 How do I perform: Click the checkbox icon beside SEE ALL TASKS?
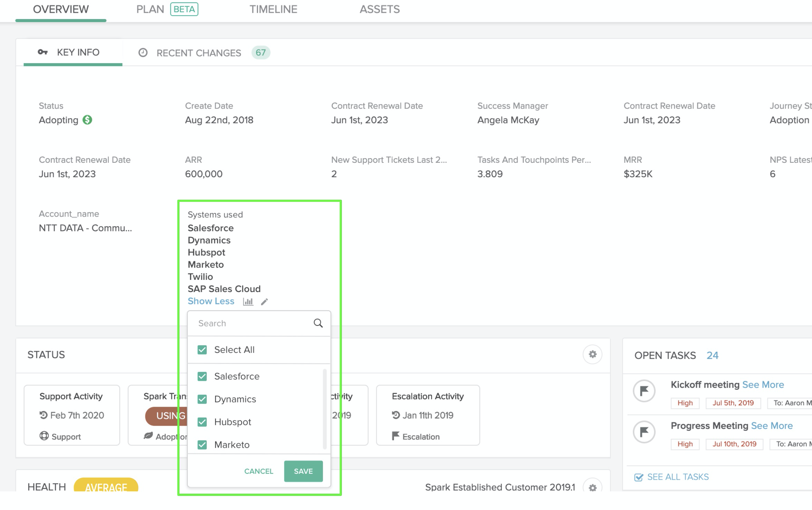point(639,477)
